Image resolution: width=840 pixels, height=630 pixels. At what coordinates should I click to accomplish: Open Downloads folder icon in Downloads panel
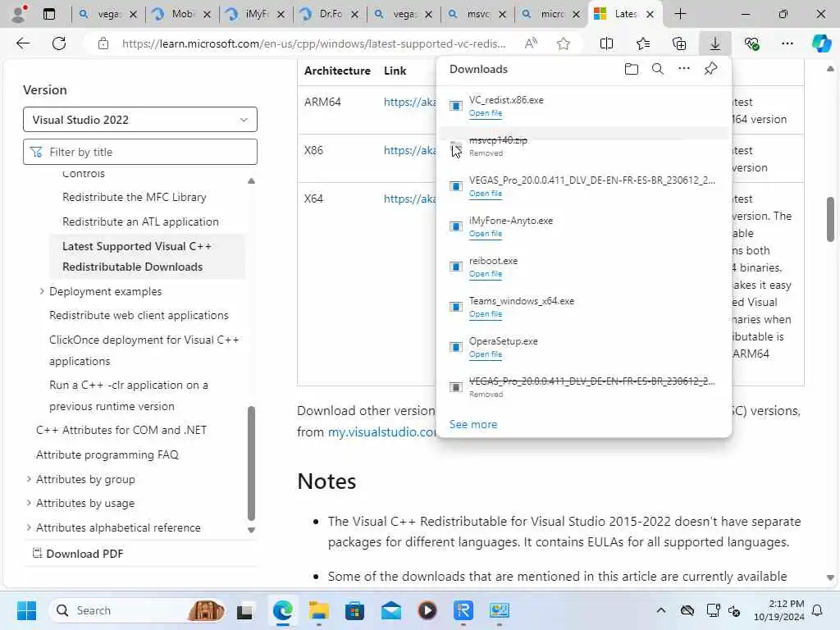[631, 69]
